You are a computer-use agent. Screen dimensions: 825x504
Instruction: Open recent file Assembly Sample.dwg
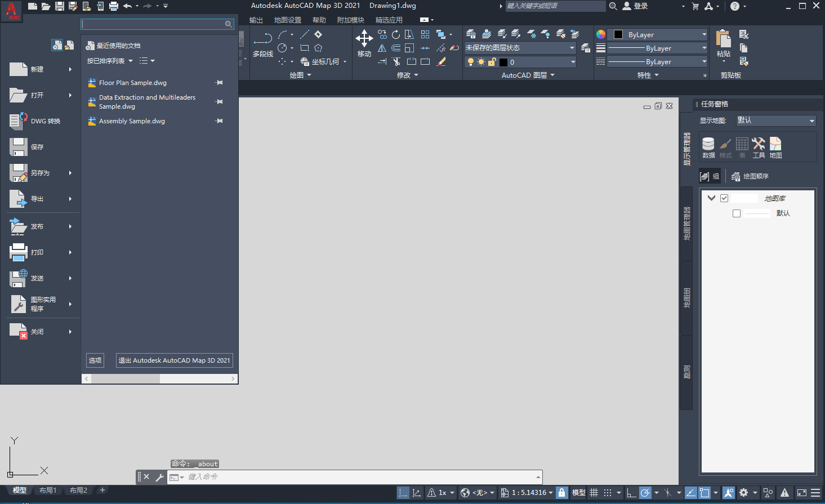[132, 121]
